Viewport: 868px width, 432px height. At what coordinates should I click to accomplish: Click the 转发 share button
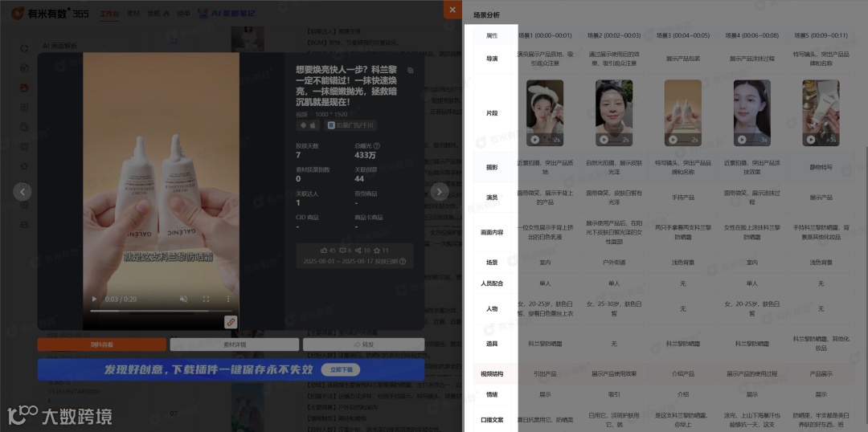pos(364,344)
